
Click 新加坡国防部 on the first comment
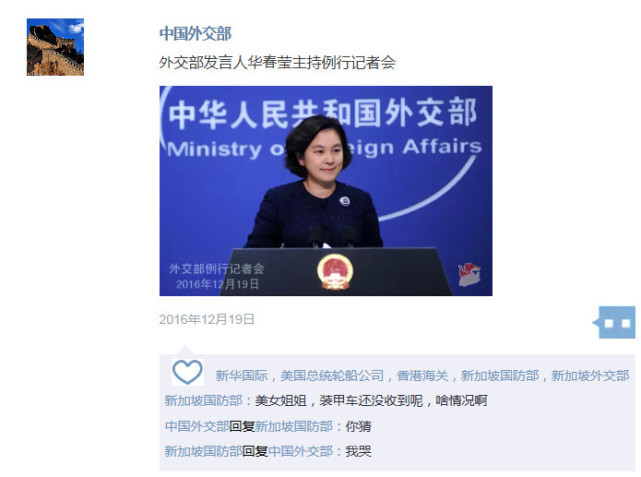click(204, 401)
